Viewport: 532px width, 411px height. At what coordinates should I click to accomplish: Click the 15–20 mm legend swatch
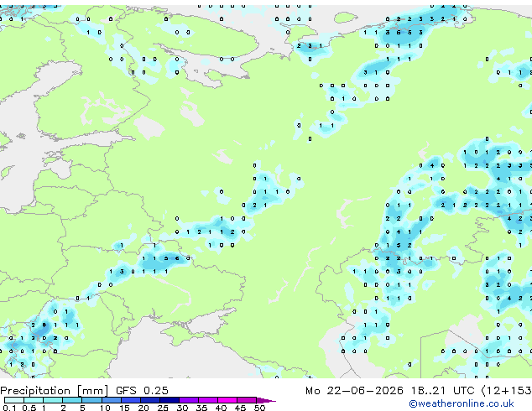coord(131,400)
